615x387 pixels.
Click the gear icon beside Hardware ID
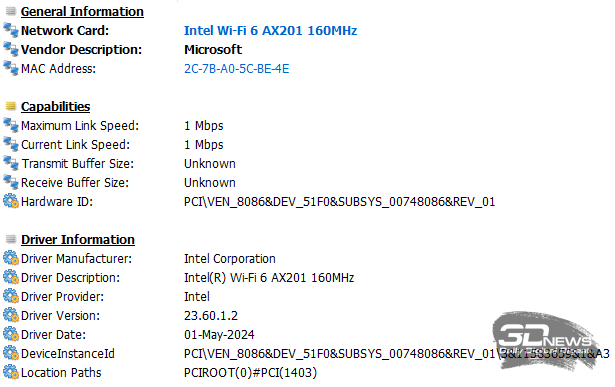point(11,201)
